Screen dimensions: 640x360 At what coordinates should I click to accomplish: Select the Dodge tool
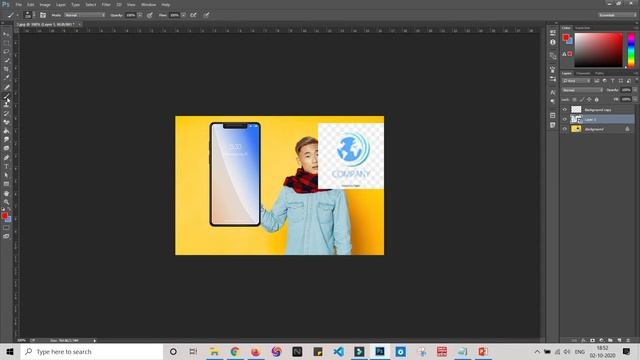[x=6, y=148]
